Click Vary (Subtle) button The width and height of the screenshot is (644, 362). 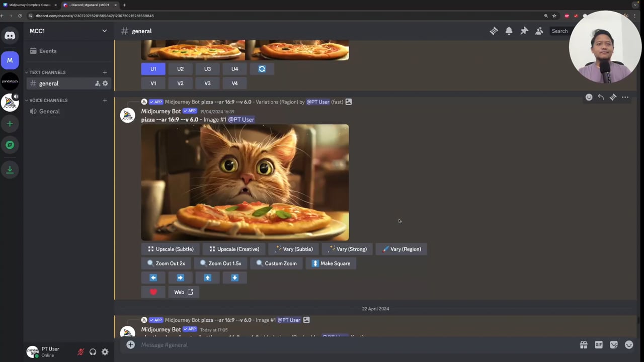pyautogui.click(x=293, y=249)
